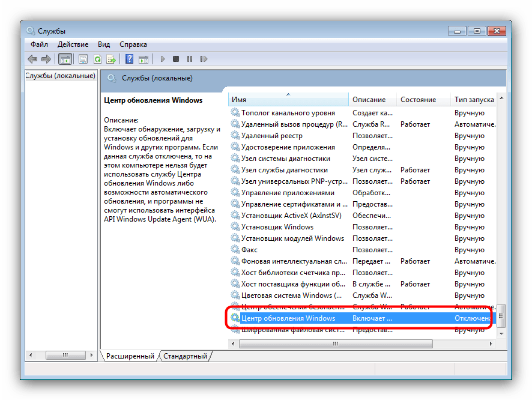532x400 pixels.
Task: Select Службы (локальные) in the left tree
Action: [x=60, y=76]
